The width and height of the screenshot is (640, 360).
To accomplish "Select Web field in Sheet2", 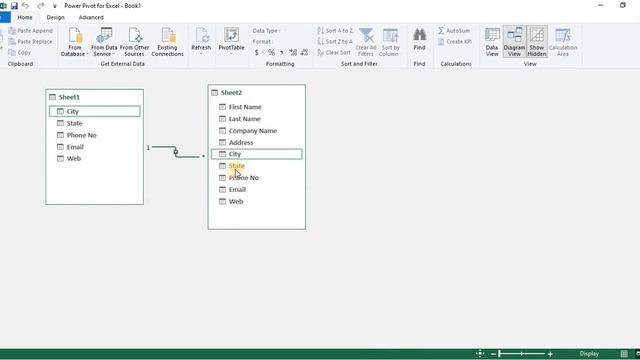I will tap(256, 201).
